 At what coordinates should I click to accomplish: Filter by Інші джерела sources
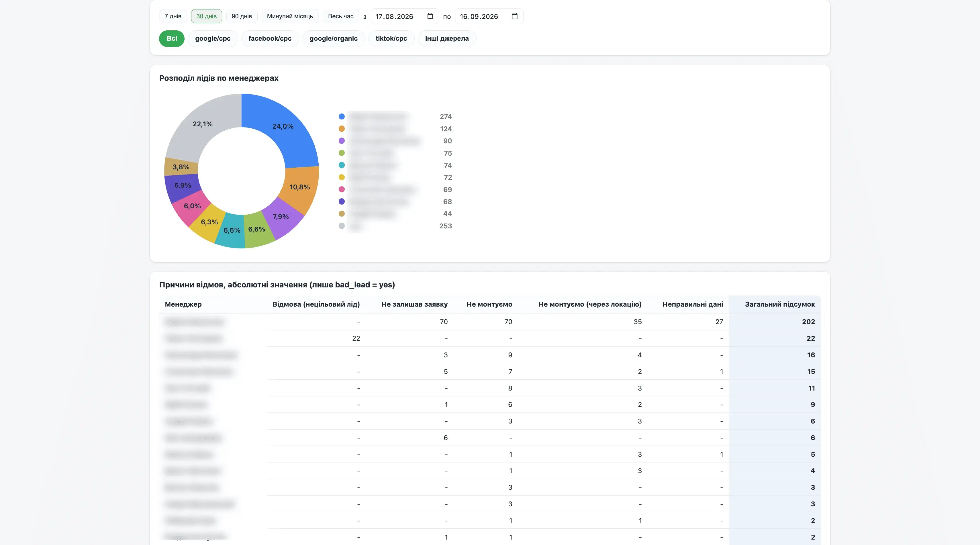(x=447, y=38)
